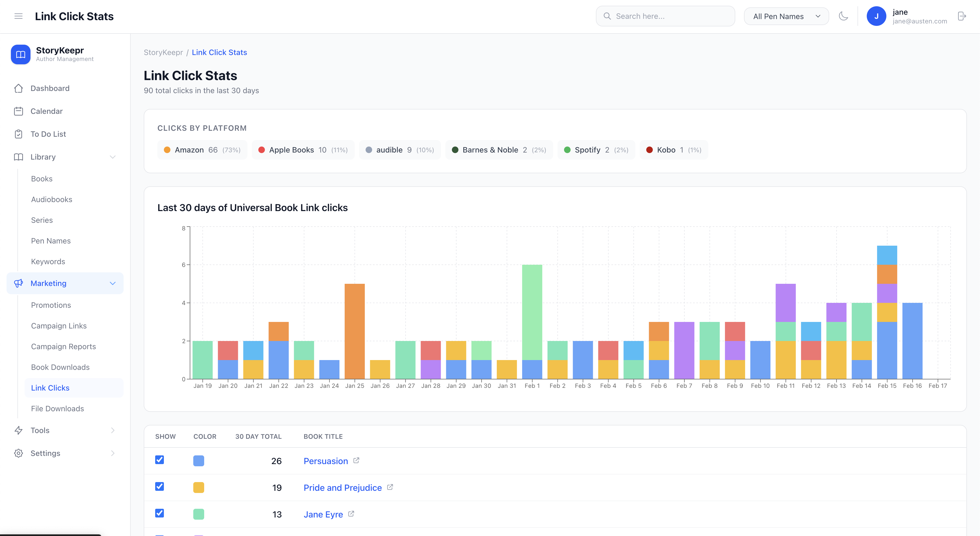980x536 pixels.
Task: Expand the Tools sidebar section
Action: point(113,430)
